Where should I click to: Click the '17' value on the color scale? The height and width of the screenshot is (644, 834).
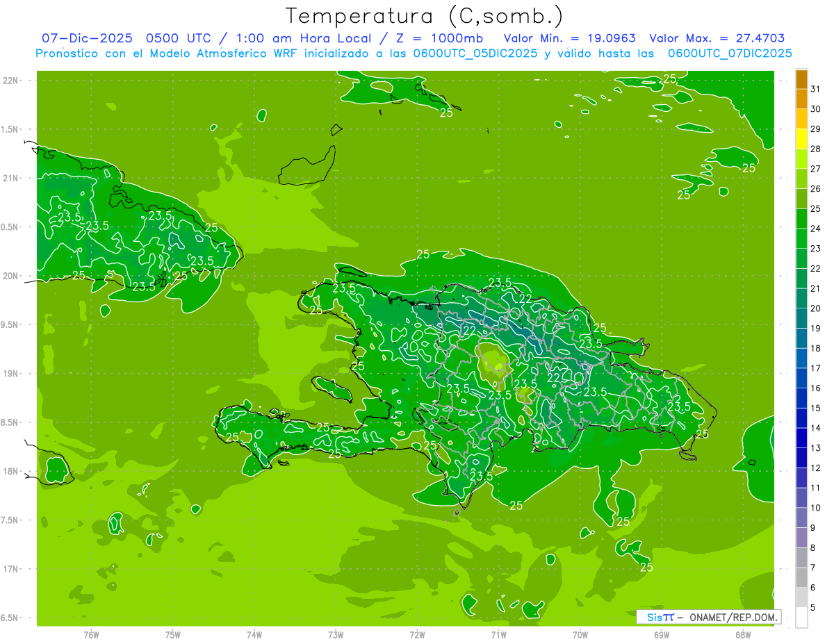tap(816, 368)
